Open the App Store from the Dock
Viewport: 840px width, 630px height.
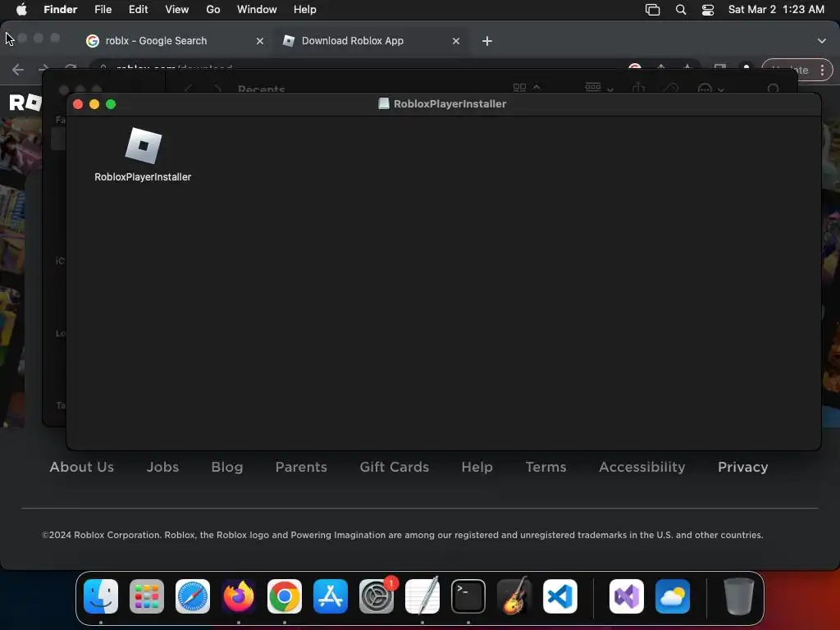click(331, 596)
